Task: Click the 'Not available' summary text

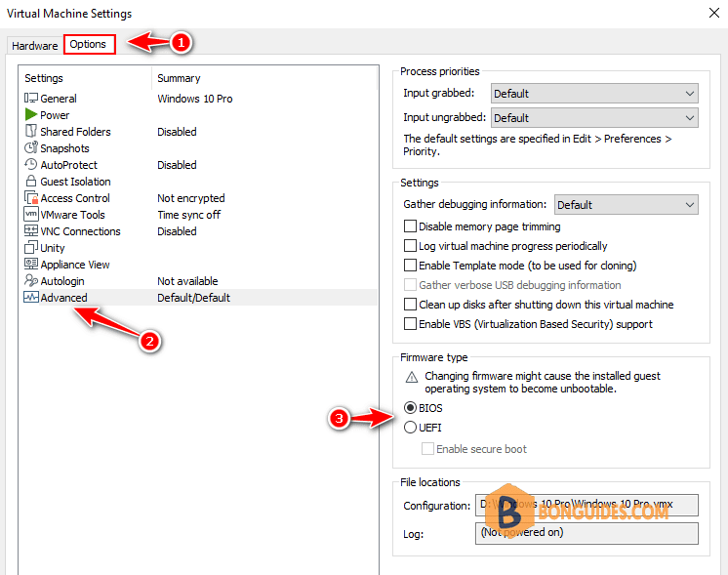Action: [x=187, y=281]
